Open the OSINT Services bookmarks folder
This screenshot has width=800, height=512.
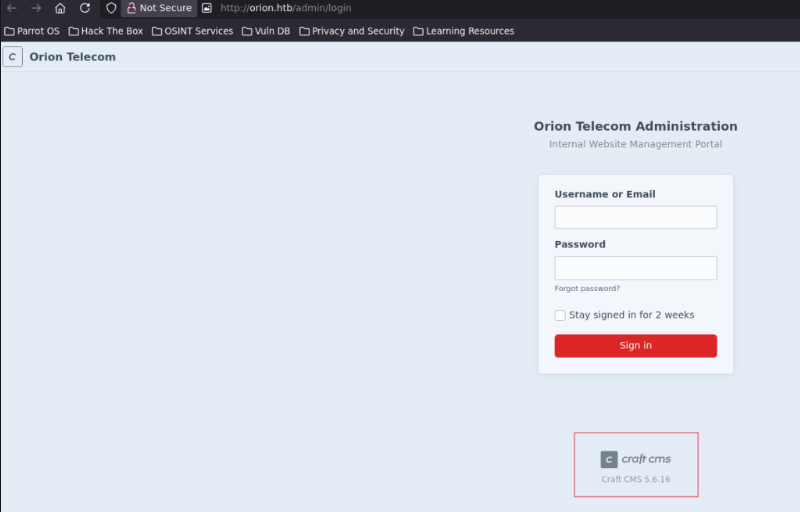[x=192, y=31]
